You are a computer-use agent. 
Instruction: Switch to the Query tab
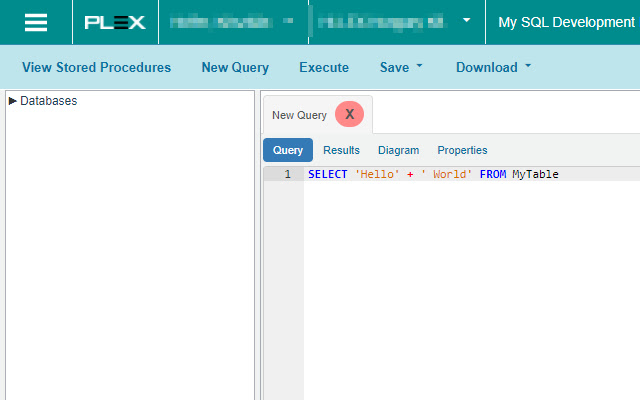coord(288,150)
